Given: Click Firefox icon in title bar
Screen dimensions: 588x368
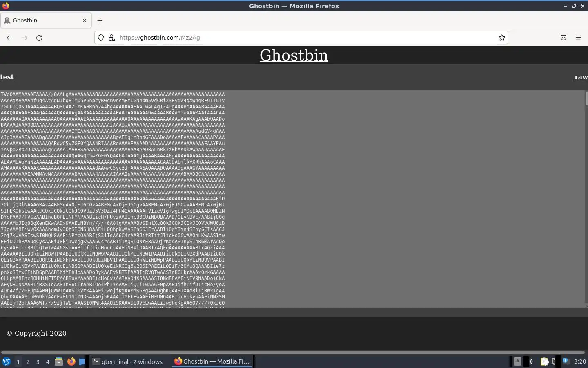Looking at the screenshot, I should click(x=6, y=6).
